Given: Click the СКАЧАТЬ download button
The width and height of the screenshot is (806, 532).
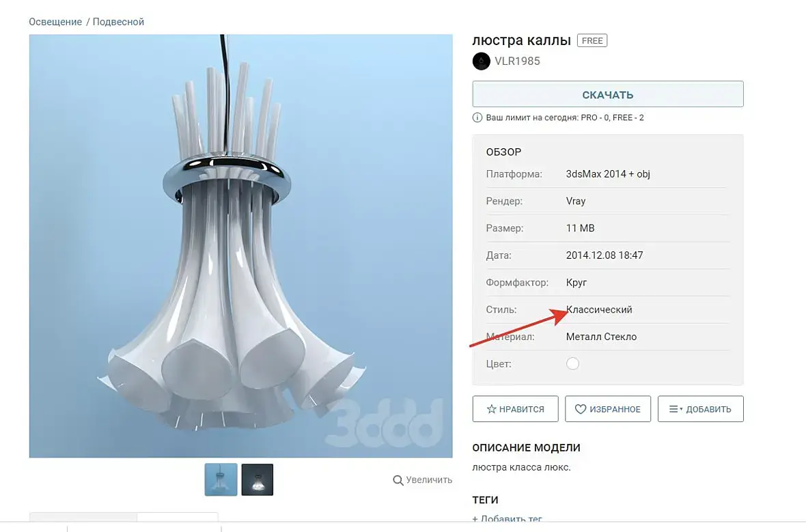Looking at the screenshot, I should pyautogui.click(x=608, y=94).
